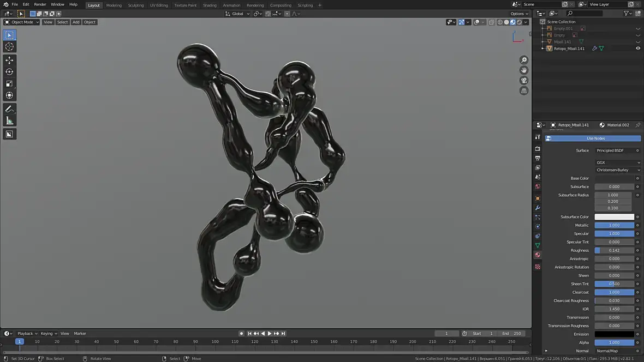Switch to the Sculpting workspace tab
Viewport: 644px width, 362px height.
135,5
